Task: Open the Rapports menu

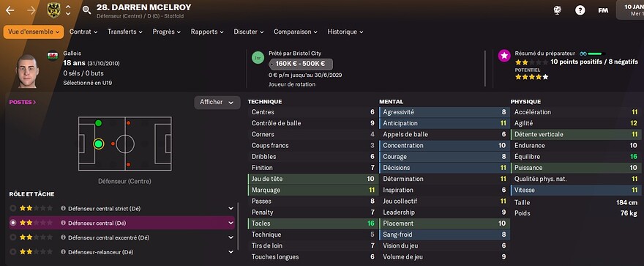Action: tap(207, 32)
